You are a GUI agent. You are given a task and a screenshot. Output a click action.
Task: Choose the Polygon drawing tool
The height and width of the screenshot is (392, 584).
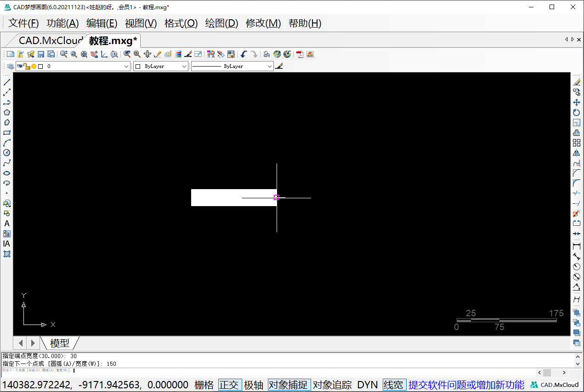(x=7, y=112)
